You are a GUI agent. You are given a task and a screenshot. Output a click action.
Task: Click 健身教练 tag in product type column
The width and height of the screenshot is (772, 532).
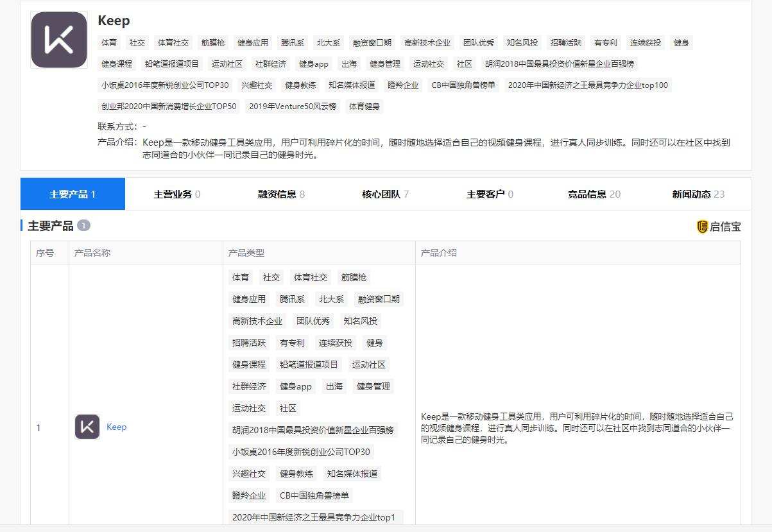[296, 474]
